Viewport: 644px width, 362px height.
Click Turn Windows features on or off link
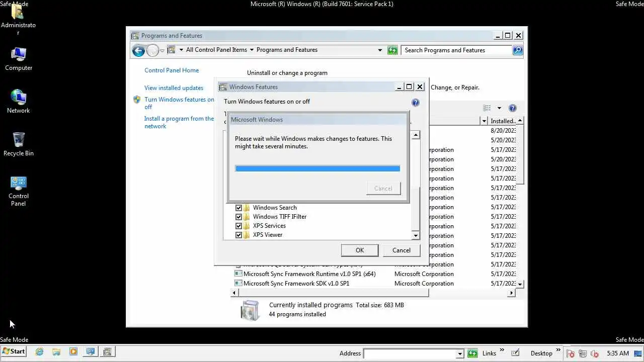[179, 103]
